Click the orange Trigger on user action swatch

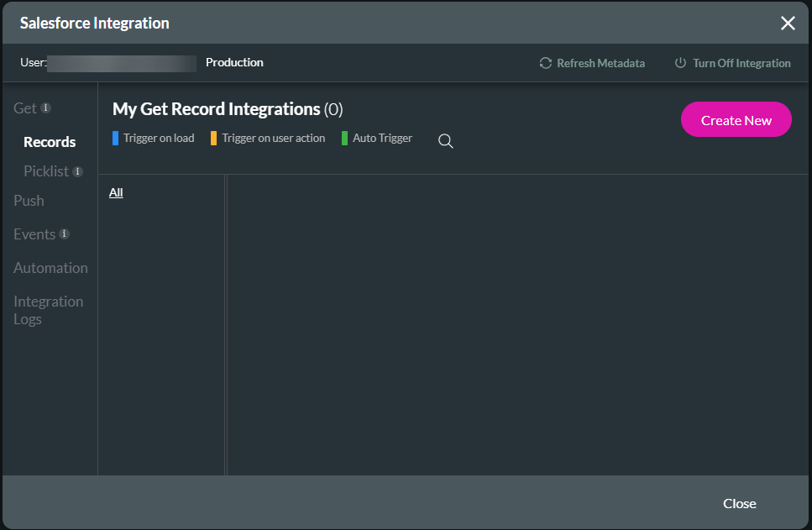click(x=213, y=139)
